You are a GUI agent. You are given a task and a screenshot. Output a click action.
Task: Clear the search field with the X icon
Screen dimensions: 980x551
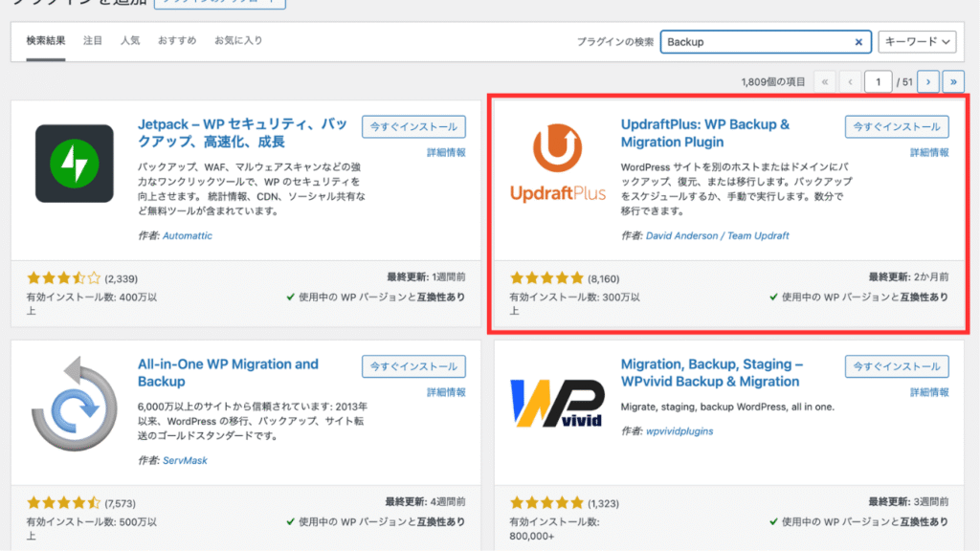coord(858,42)
